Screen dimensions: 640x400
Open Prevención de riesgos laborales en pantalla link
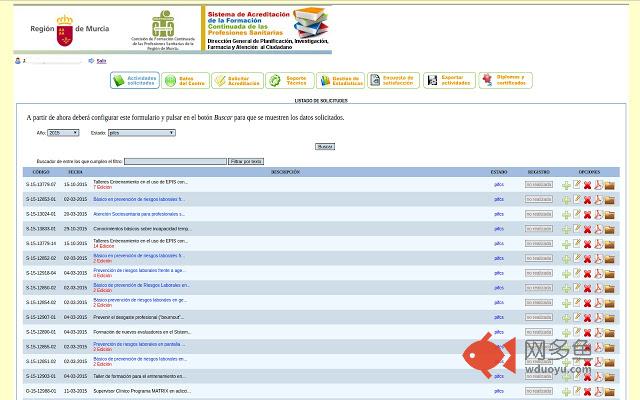(x=139, y=344)
